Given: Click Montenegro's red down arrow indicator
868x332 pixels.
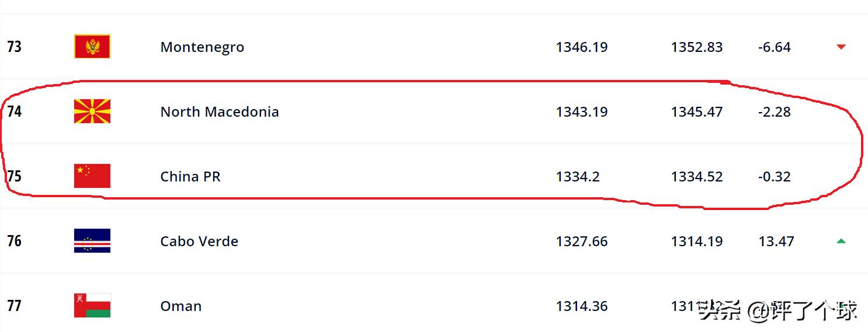Looking at the screenshot, I should [x=841, y=47].
